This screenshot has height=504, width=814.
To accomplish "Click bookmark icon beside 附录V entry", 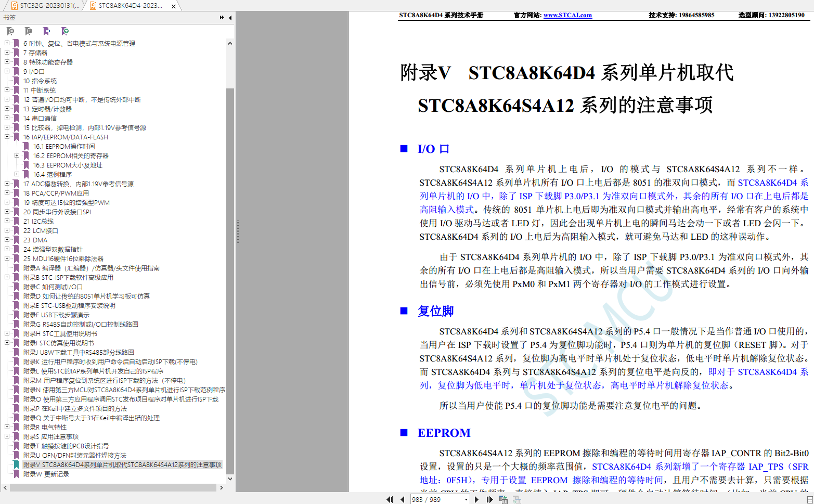I will pos(17,464).
